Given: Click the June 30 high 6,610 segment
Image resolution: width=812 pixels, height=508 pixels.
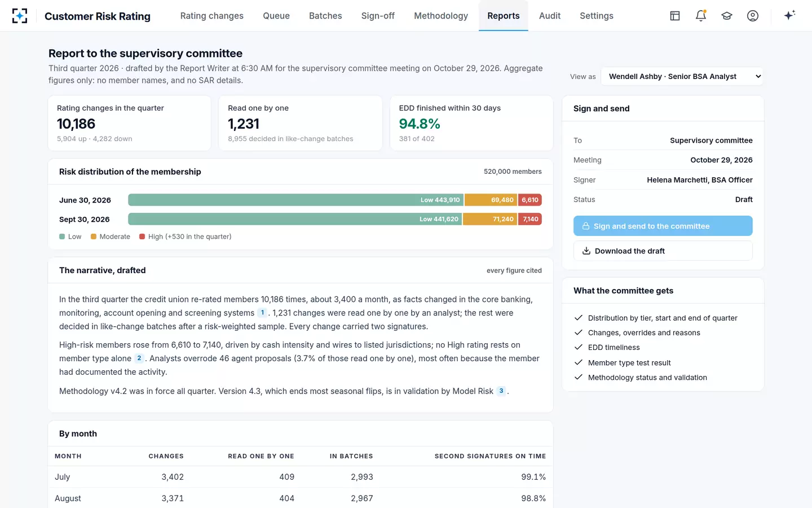Looking at the screenshot, I should [x=530, y=200].
